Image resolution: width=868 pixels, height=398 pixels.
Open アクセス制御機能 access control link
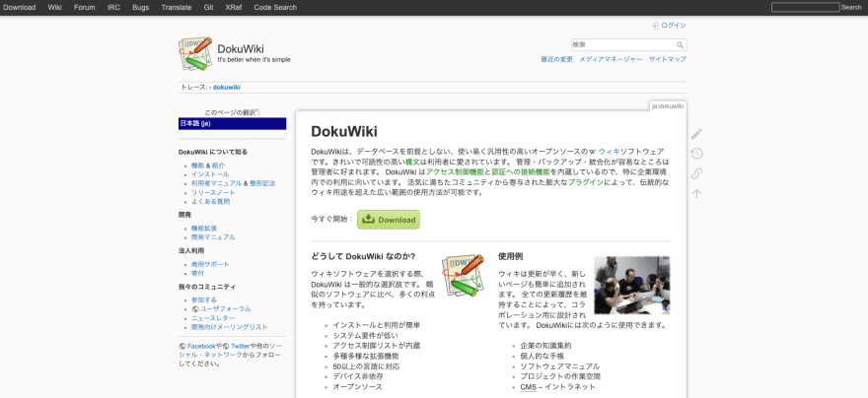[x=455, y=172]
